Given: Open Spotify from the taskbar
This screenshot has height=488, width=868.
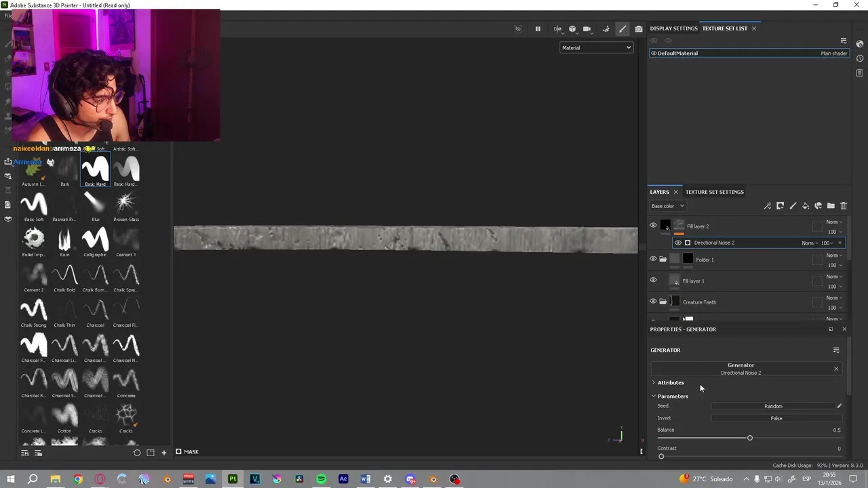Looking at the screenshot, I should [x=321, y=479].
